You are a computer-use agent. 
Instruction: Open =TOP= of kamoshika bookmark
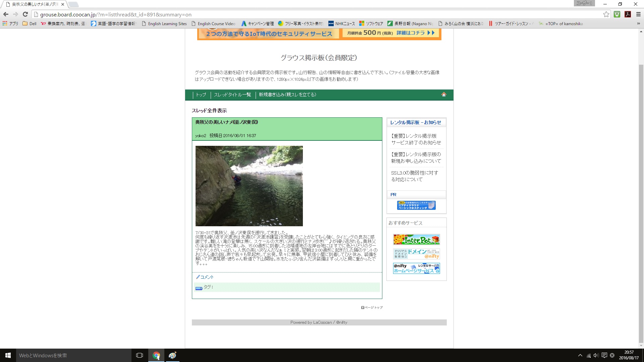pyautogui.click(x=561, y=23)
